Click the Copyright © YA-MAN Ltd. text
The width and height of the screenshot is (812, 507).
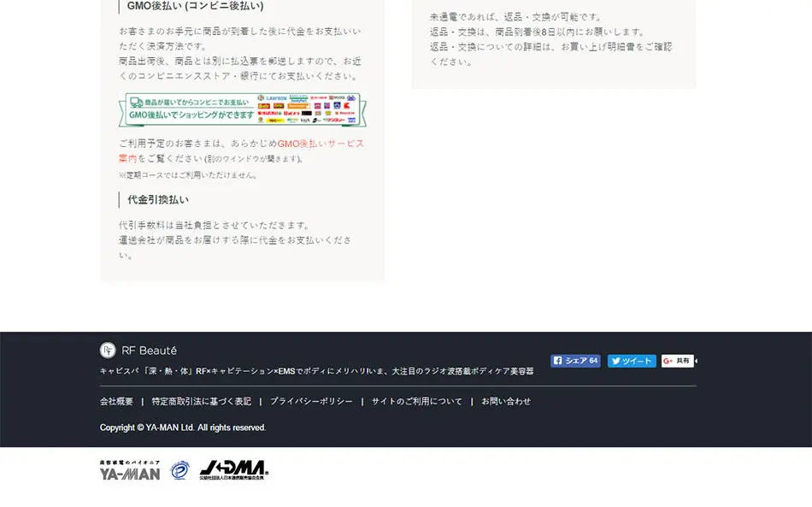183,427
